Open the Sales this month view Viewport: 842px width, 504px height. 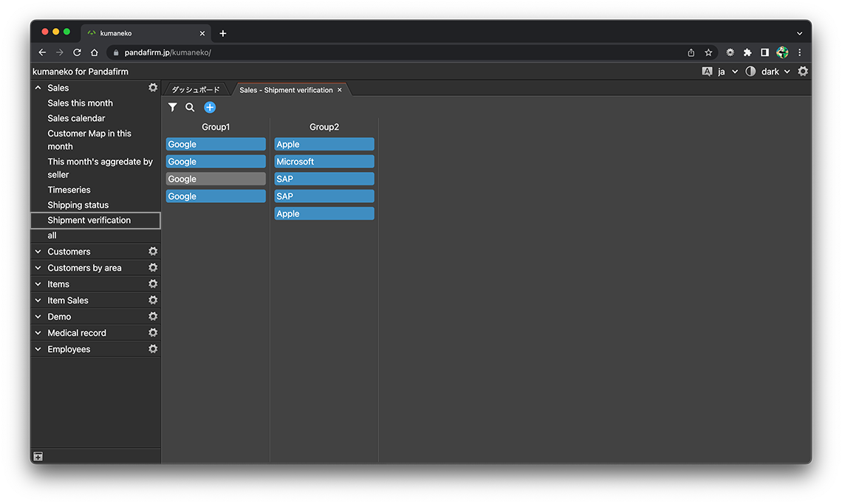(80, 103)
